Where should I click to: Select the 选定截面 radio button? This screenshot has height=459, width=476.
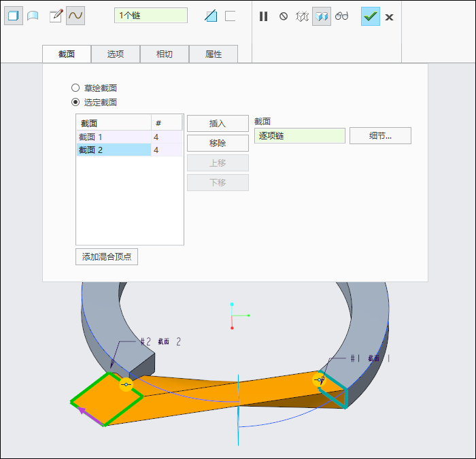point(75,102)
